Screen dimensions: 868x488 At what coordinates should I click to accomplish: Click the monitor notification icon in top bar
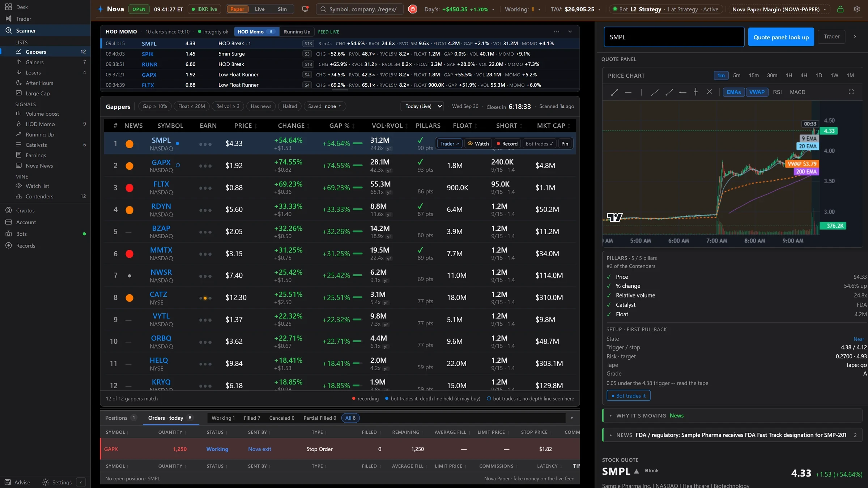305,9
